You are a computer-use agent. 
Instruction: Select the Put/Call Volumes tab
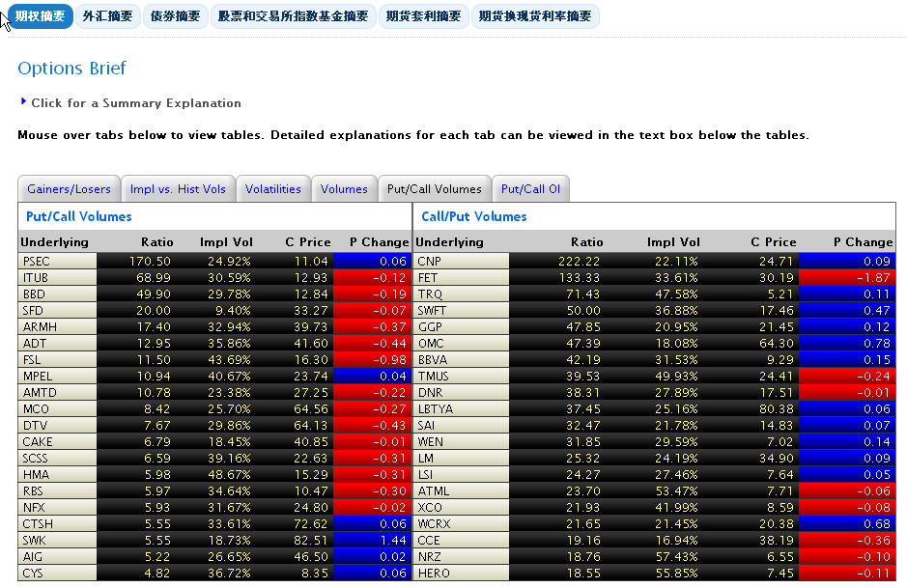435,189
